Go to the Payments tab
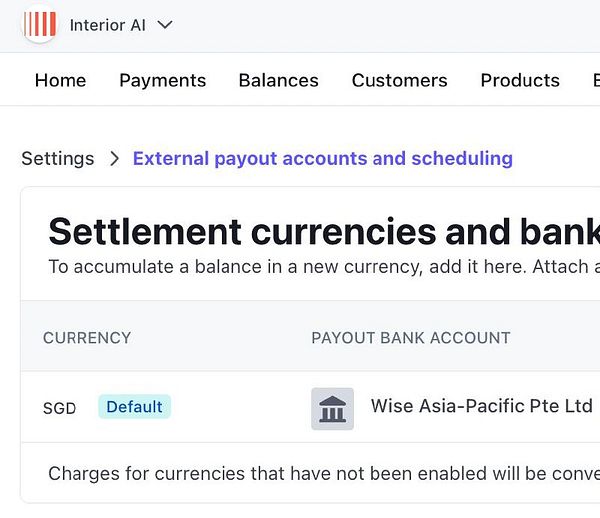 pos(162,80)
